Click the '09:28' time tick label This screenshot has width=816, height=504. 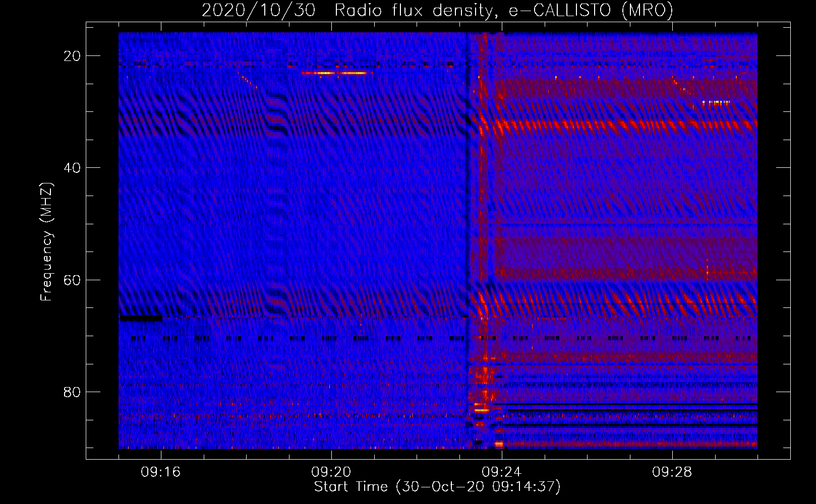click(672, 472)
